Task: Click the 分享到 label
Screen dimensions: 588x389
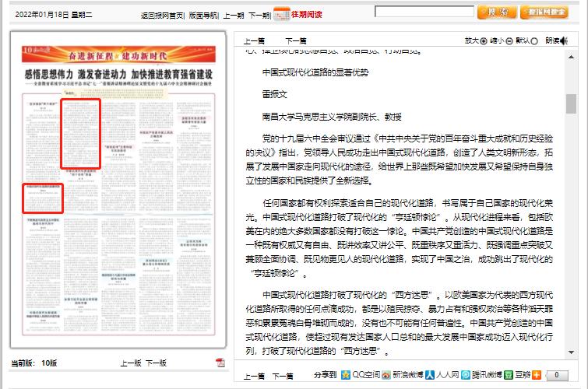Action: (x=325, y=375)
